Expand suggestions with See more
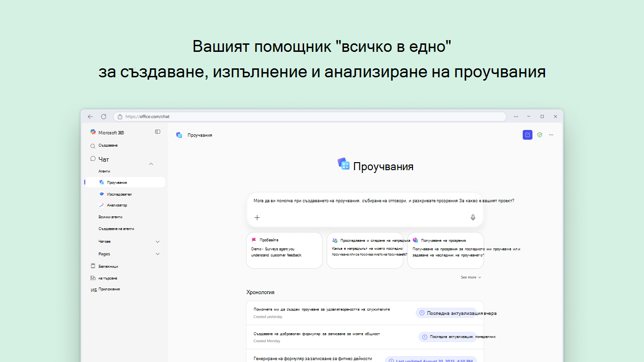 [x=471, y=277]
